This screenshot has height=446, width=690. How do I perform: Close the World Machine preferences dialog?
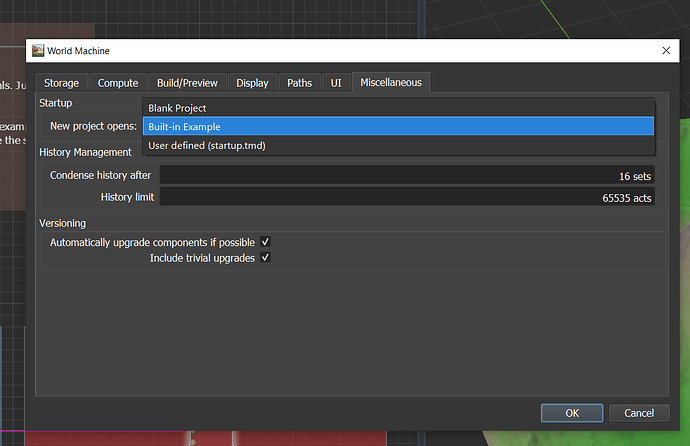tap(666, 51)
